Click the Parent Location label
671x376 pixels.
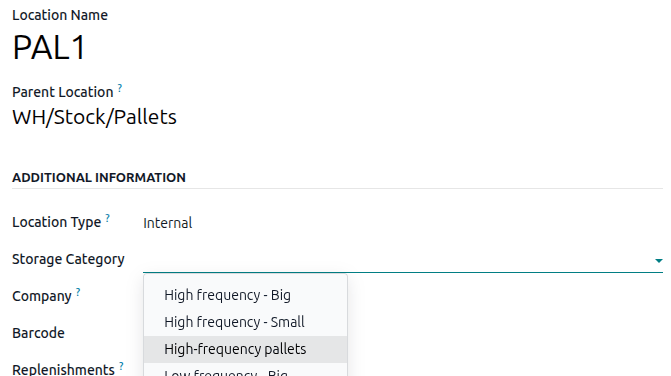[62, 92]
